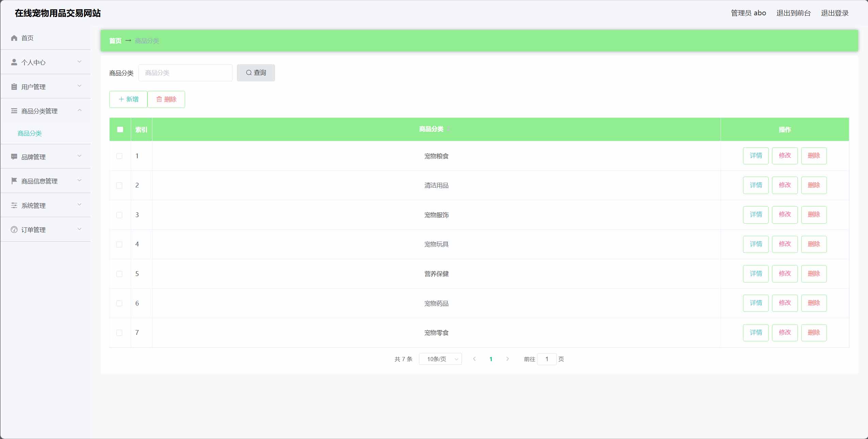
Task: Click the batch 删除 button near 新增
Action: pos(166,99)
